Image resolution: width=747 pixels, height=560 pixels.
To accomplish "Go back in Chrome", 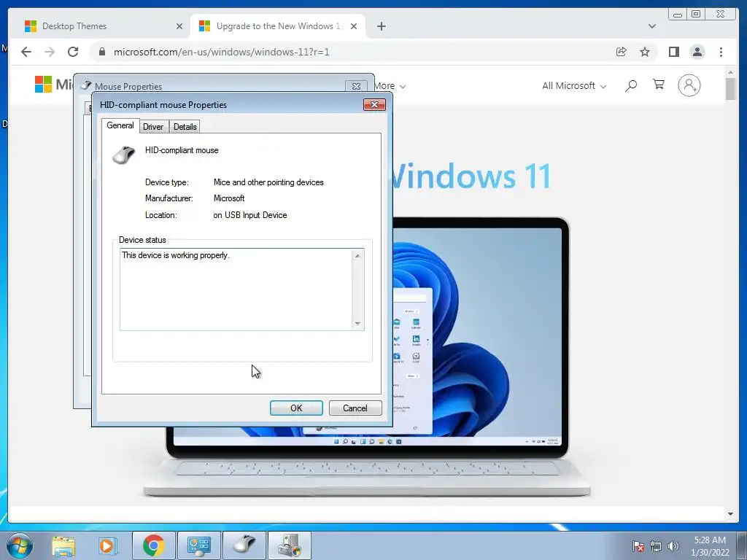I will click(x=26, y=52).
